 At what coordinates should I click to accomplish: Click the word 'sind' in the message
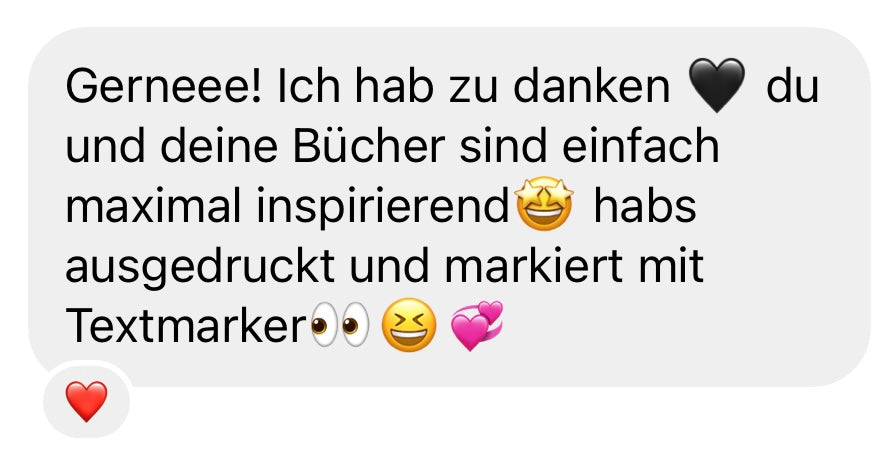tap(503, 146)
